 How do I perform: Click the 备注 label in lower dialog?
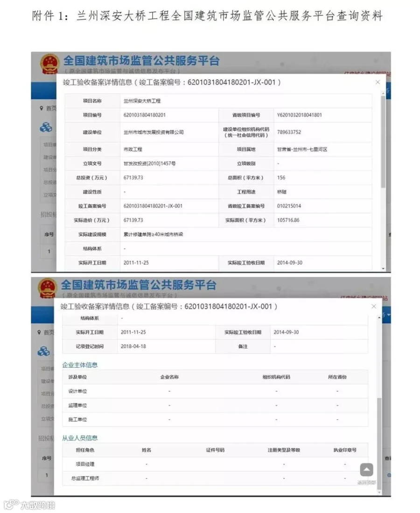coord(243,346)
